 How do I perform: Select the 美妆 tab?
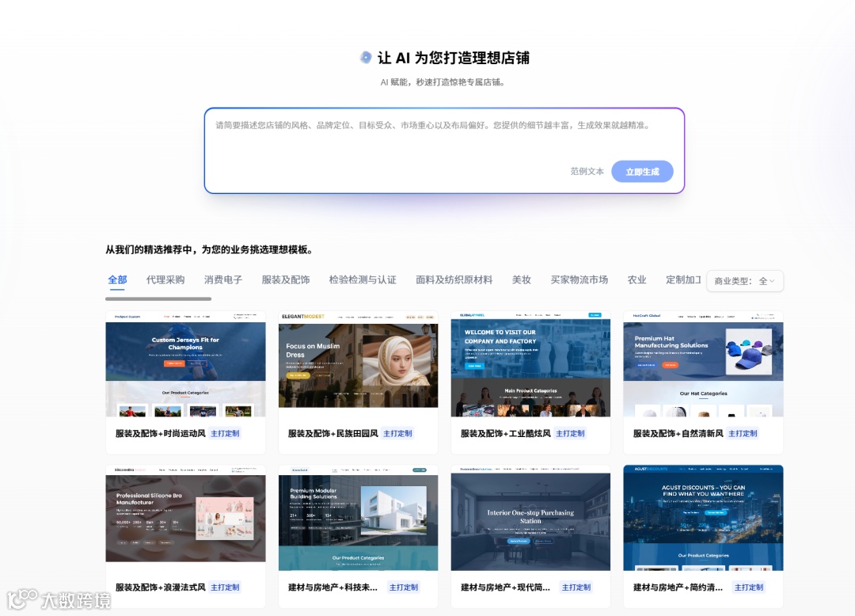pyautogui.click(x=521, y=279)
